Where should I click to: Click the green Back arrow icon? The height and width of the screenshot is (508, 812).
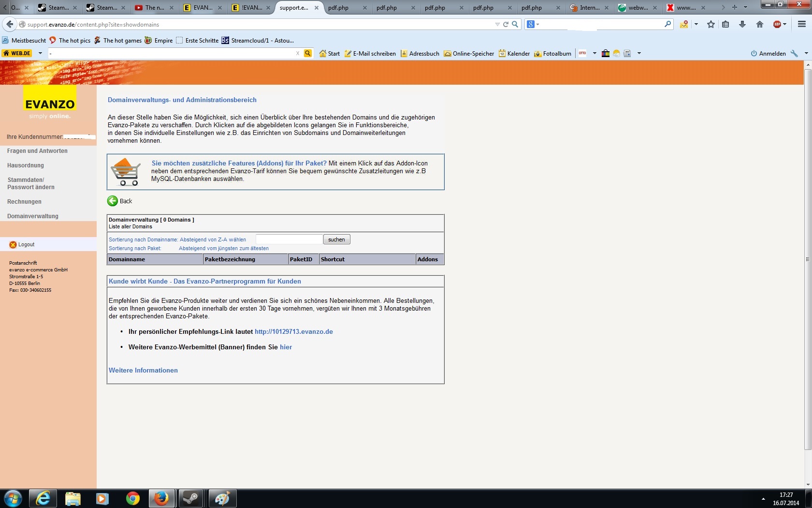(113, 201)
